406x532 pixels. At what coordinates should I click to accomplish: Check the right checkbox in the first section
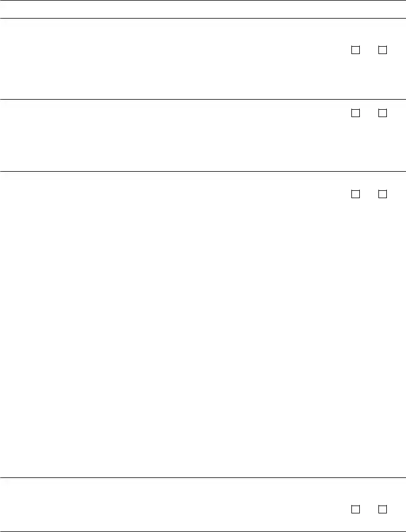click(383, 50)
